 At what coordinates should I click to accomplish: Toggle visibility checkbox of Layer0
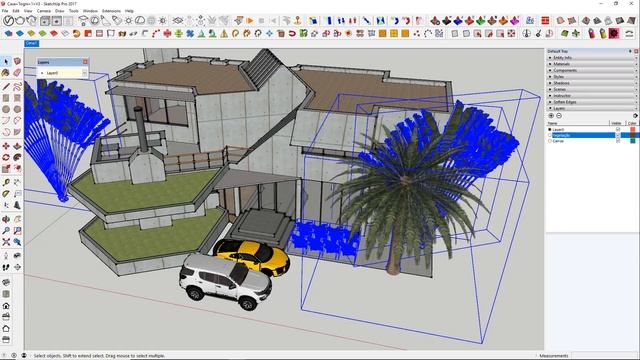[618, 129]
